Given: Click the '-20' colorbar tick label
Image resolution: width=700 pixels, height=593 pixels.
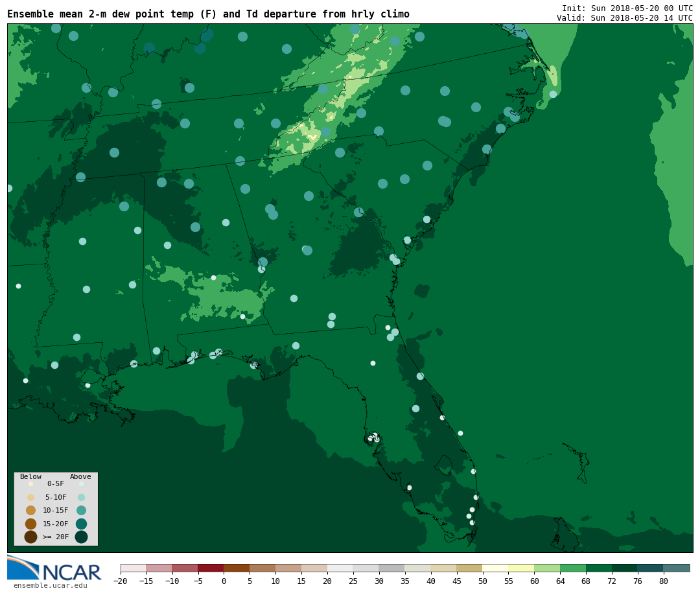Looking at the screenshot, I should tap(121, 581).
